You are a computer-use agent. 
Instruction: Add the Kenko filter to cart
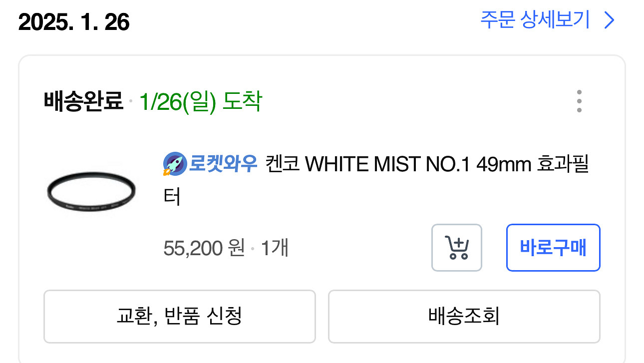pos(457,248)
